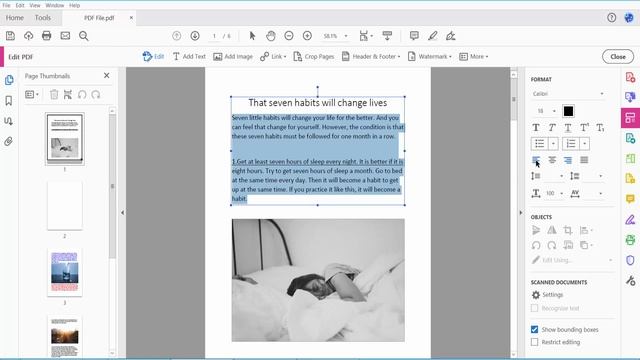Open help question mark icon

pyautogui.click(x=611, y=18)
